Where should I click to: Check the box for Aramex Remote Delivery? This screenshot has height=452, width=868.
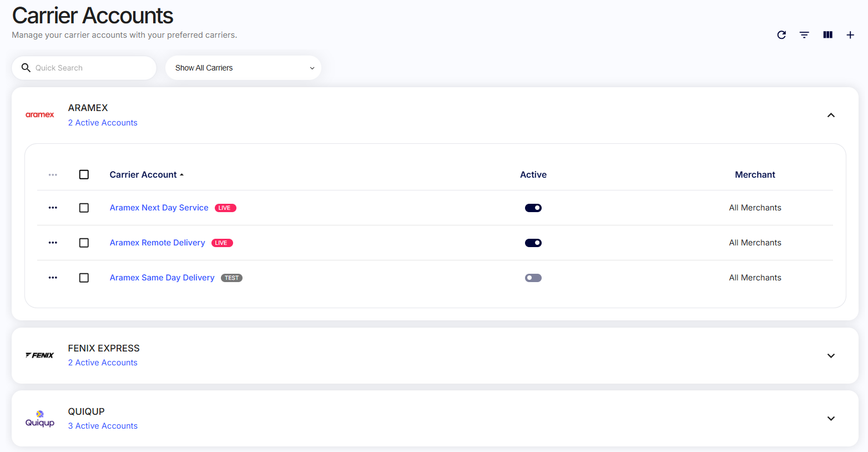84,243
